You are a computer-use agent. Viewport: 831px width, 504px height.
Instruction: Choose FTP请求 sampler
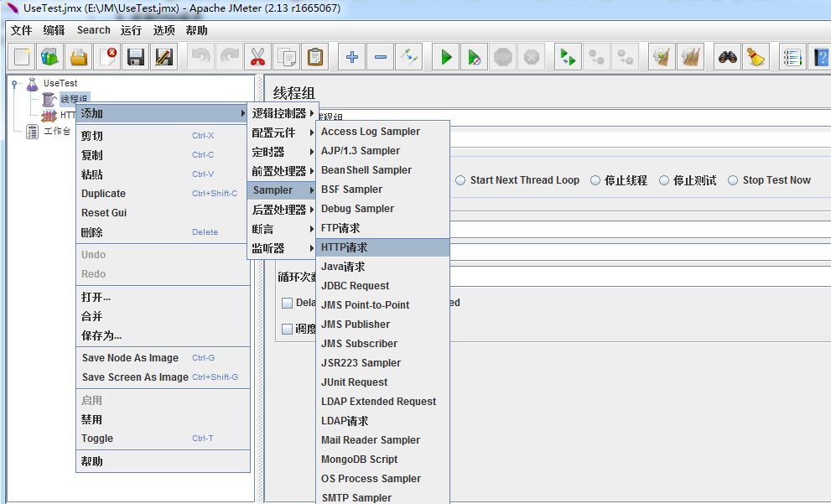click(x=382, y=228)
